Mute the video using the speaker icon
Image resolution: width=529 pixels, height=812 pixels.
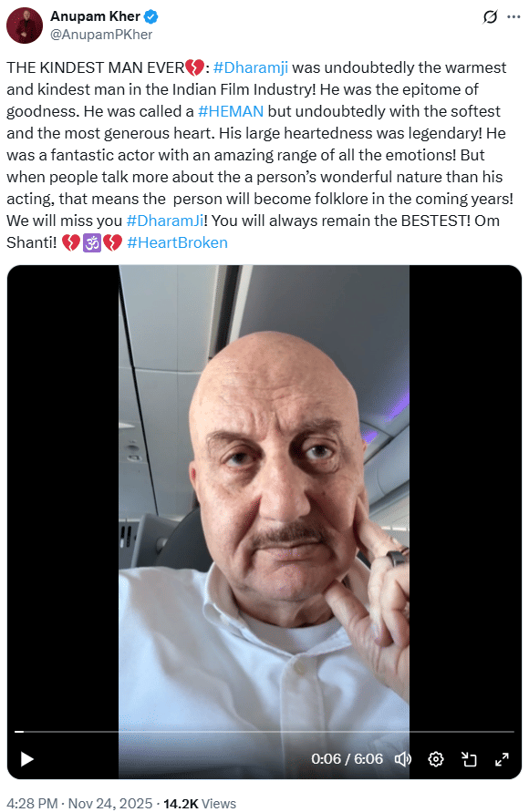click(x=402, y=759)
